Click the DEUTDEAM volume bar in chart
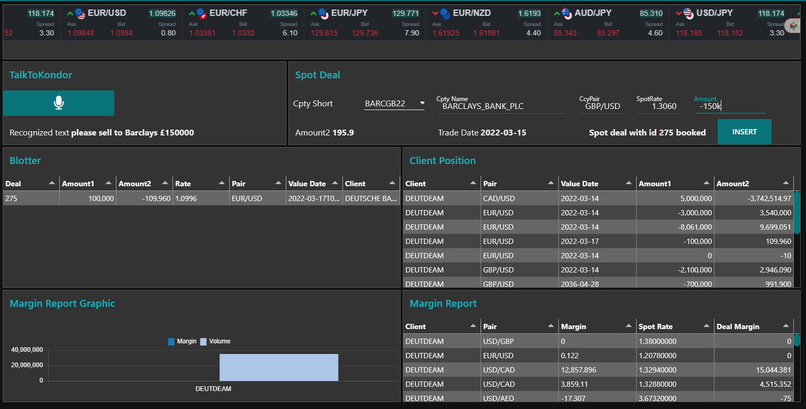Screen dimensions: 806x409 click(279, 367)
